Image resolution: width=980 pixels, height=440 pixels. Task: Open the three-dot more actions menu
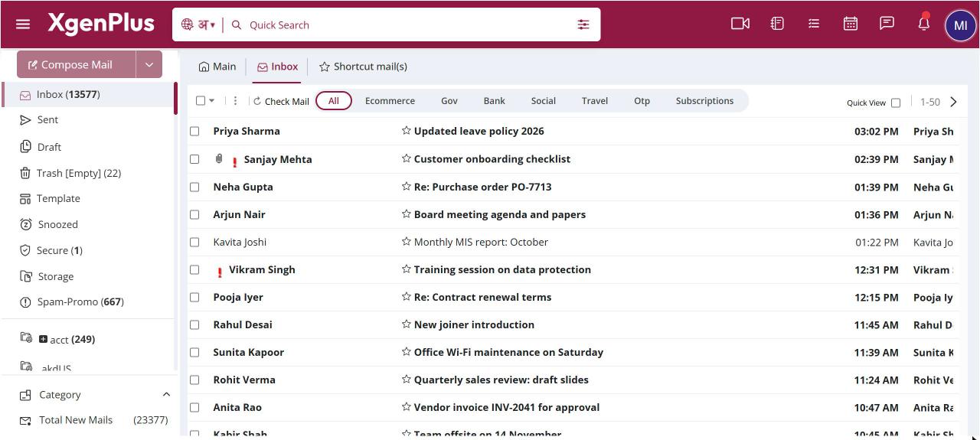tap(235, 100)
